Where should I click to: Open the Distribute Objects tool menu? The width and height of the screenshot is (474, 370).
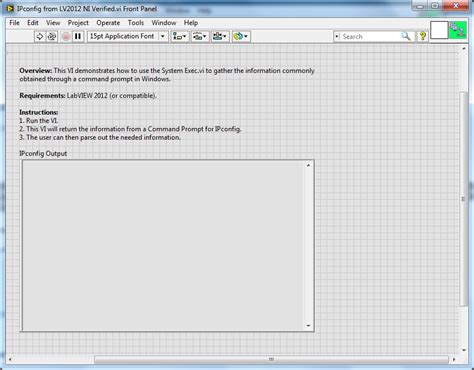pyautogui.click(x=200, y=36)
